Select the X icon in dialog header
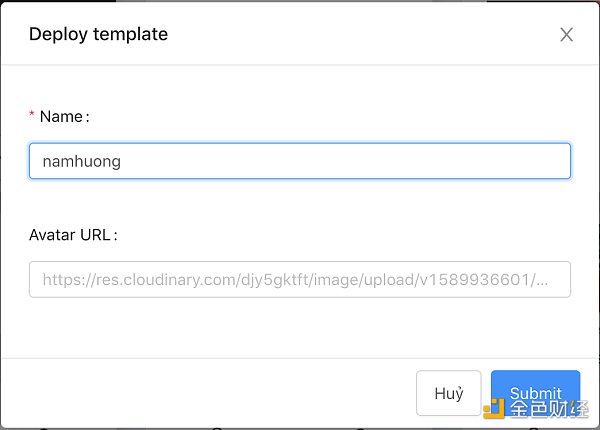 tap(566, 35)
